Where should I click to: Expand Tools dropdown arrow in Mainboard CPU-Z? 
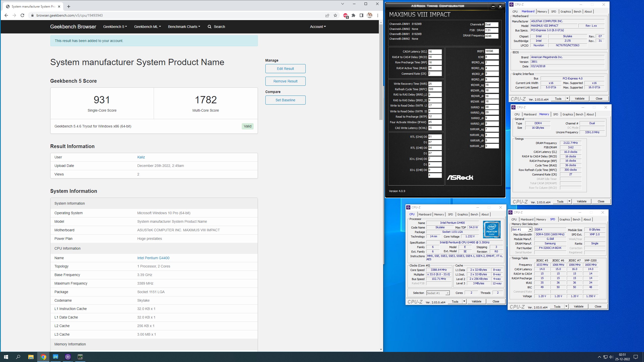[x=567, y=99]
